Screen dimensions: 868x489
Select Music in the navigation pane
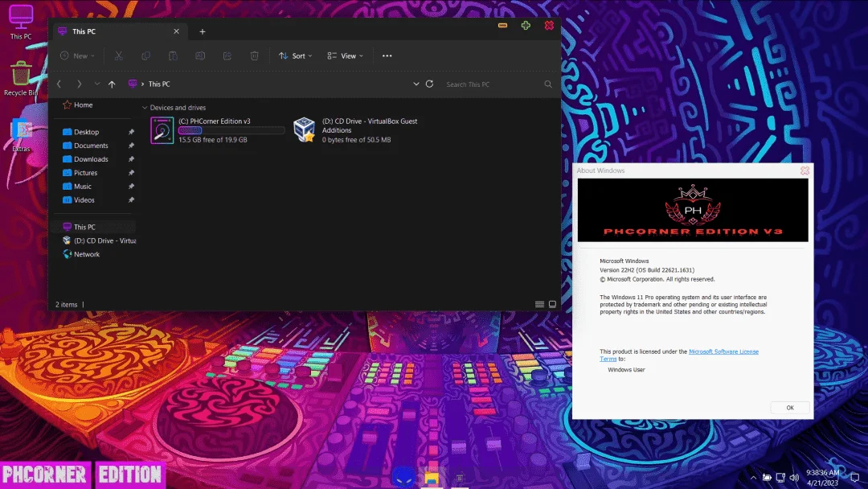(83, 187)
